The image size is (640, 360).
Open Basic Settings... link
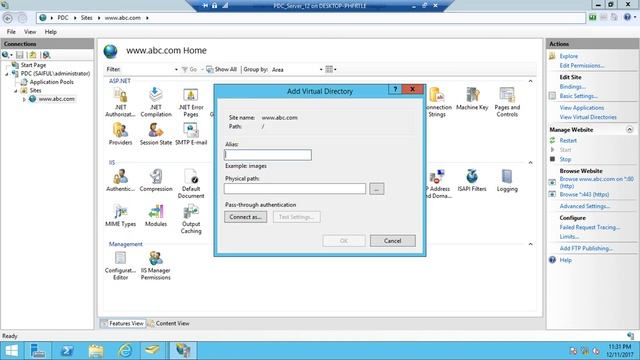coord(578,96)
